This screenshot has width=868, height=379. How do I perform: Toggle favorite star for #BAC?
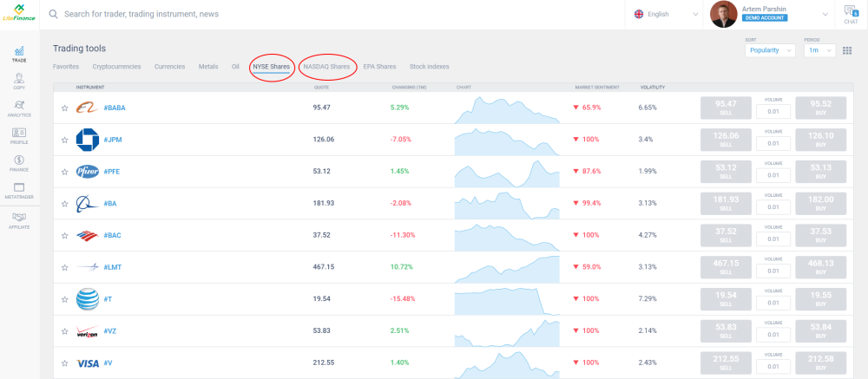coord(65,236)
